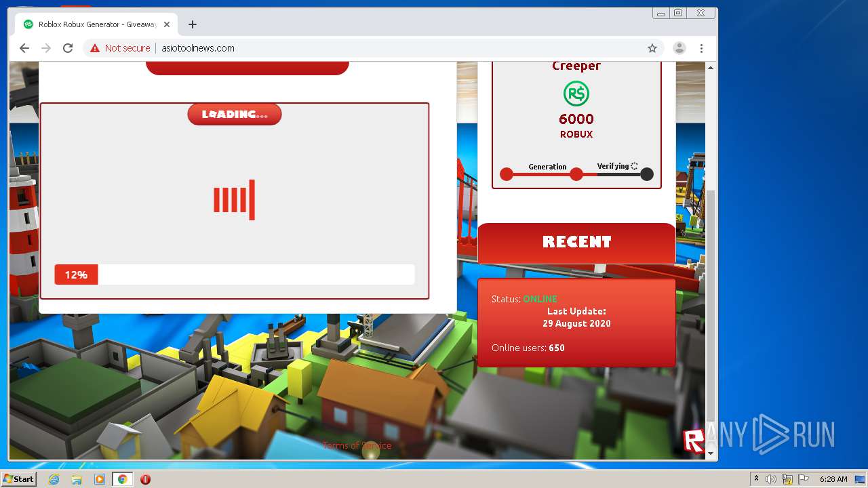This screenshot has width=868, height=488.
Task: Click the green Robux coin icon
Action: click(x=576, y=94)
